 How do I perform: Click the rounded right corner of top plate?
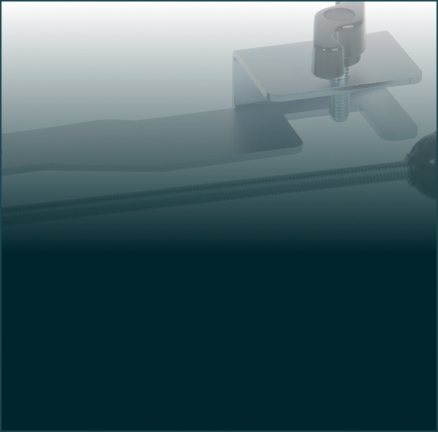coord(415,75)
